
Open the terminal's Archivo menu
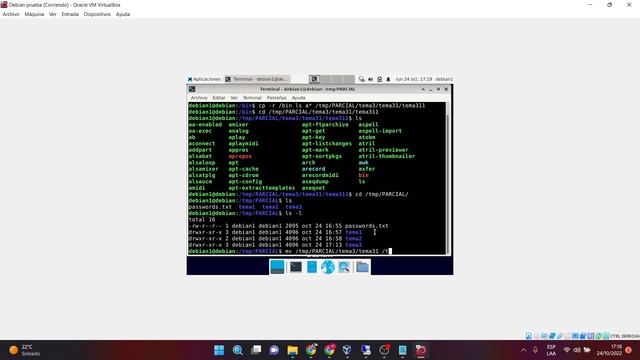tap(199, 98)
